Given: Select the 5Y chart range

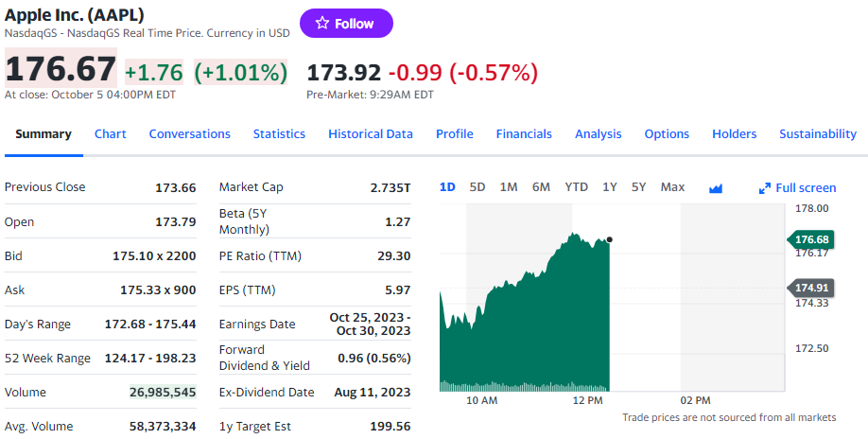Looking at the screenshot, I should click(639, 187).
